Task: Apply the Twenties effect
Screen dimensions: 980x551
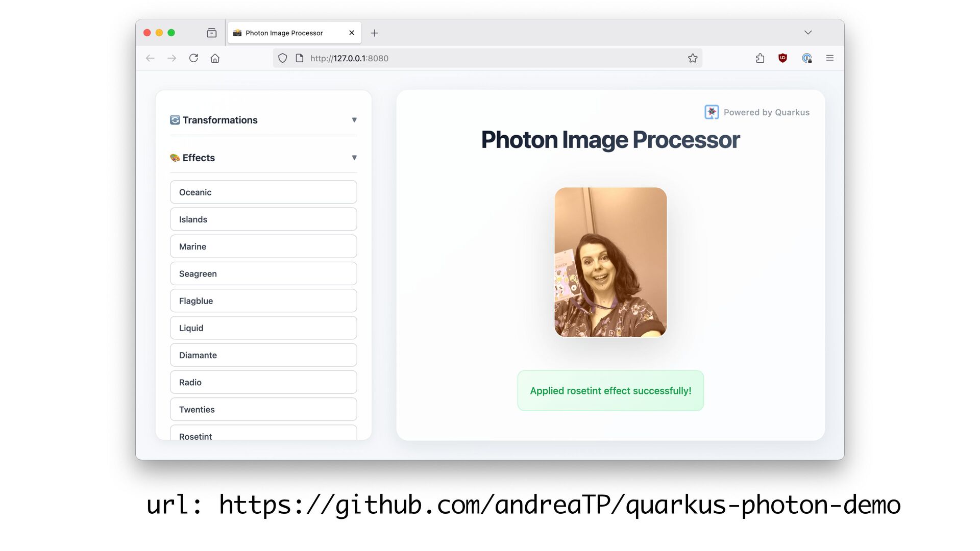Action: [x=263, y=410]
